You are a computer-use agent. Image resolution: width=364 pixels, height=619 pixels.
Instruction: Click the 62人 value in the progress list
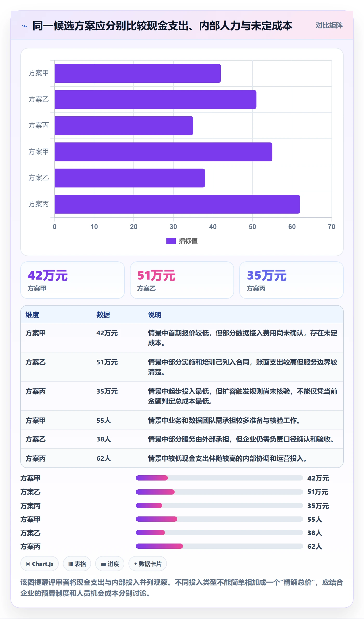315,546
